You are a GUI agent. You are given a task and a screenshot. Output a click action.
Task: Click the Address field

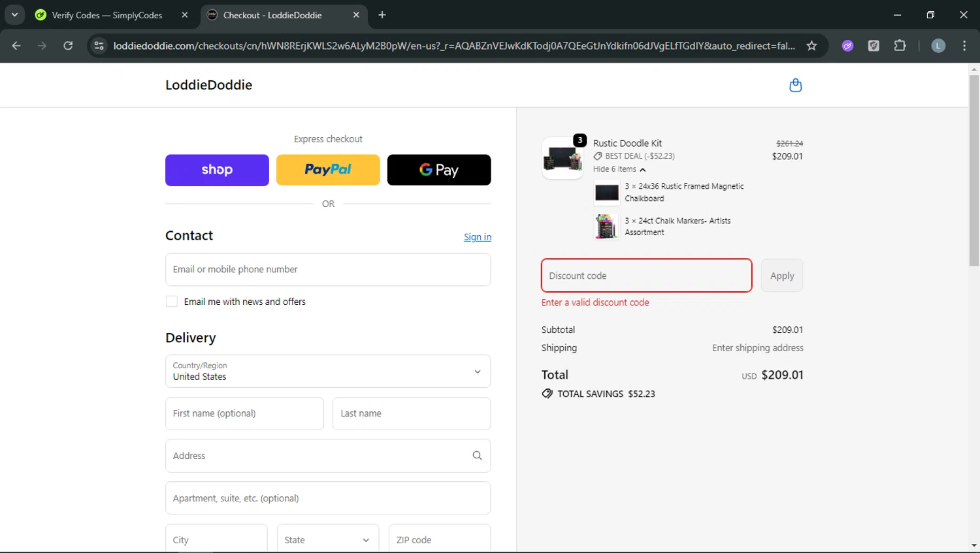[x=328, y=456]
